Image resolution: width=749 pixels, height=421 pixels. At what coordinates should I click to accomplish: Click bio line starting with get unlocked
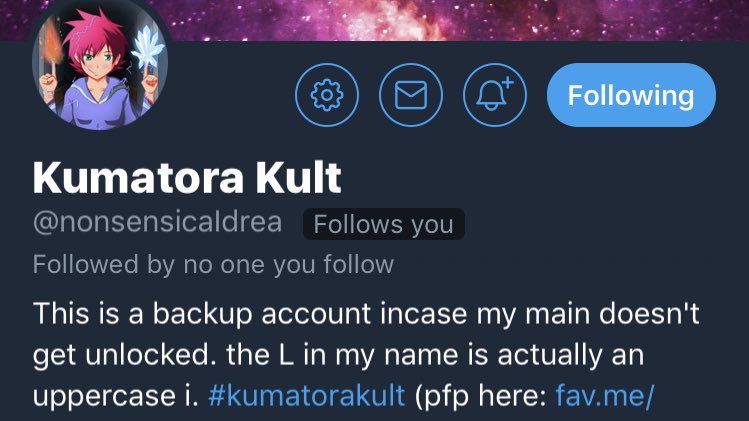(x=338, y=355)
